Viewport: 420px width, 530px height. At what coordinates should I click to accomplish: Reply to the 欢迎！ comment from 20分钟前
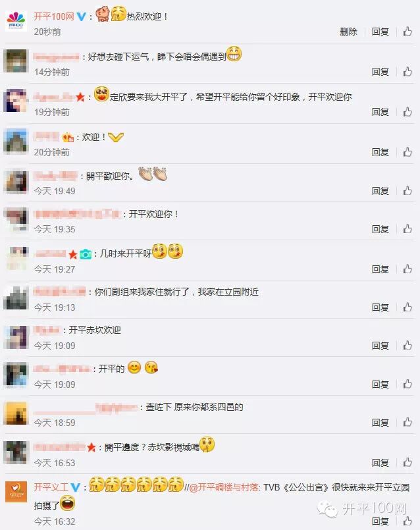click(380, 152)
